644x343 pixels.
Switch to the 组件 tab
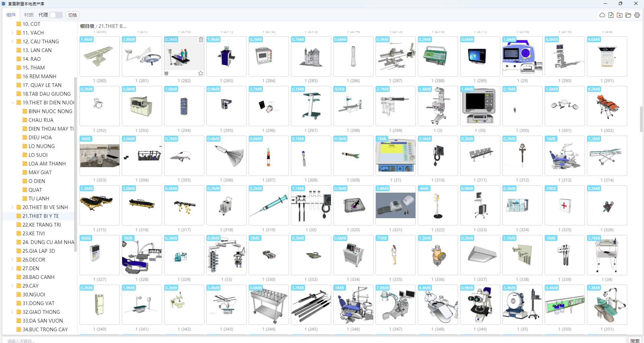click(x=11, y=15)
